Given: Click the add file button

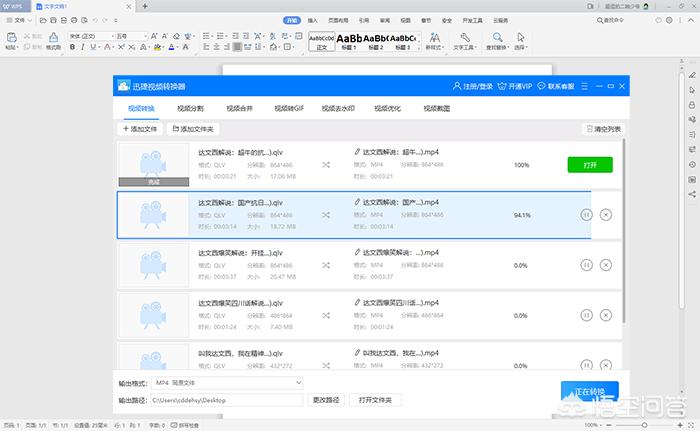Looking at the screenshot, I should [140, 129].
